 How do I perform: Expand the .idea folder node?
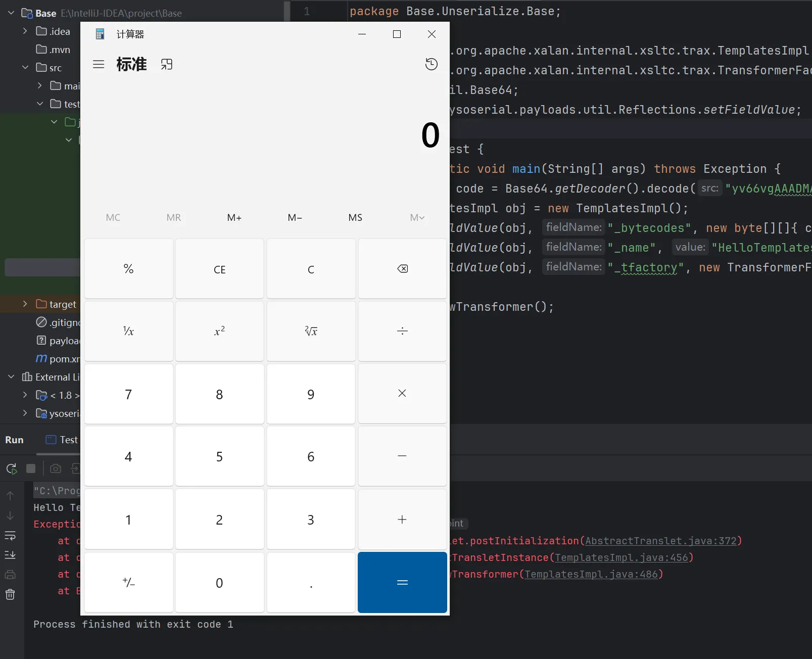point(25,31)
